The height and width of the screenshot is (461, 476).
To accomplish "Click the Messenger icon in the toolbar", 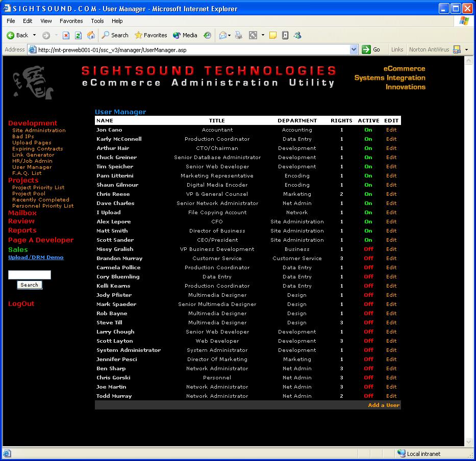I will 297,36.
